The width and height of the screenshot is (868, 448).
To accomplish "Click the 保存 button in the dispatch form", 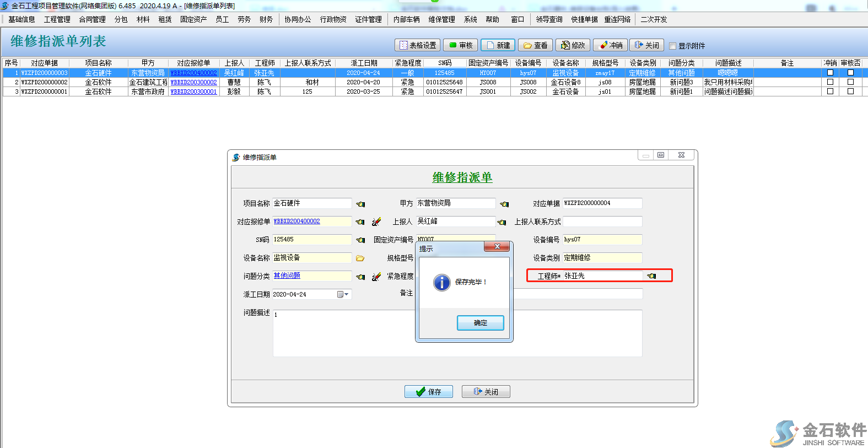I will click(428, 392).
